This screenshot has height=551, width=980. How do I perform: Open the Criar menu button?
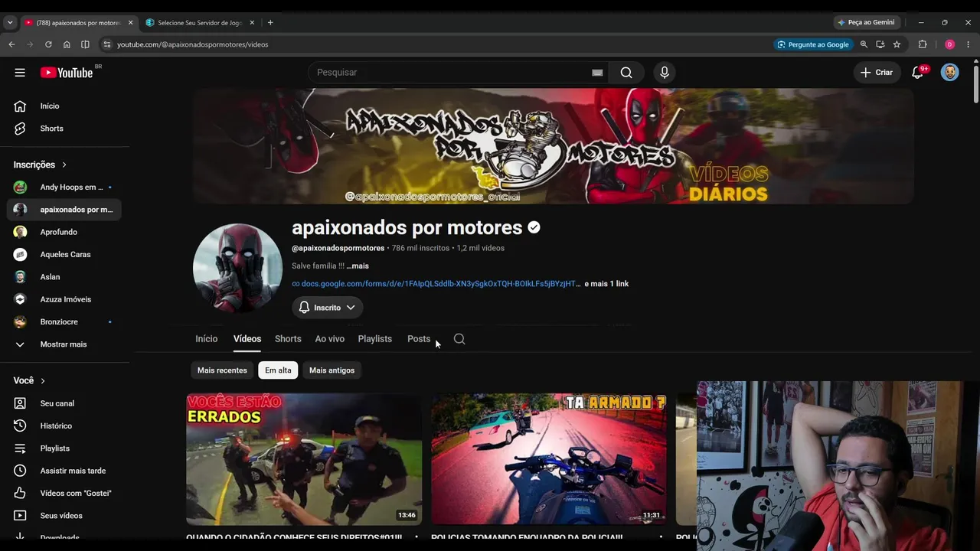877,73
